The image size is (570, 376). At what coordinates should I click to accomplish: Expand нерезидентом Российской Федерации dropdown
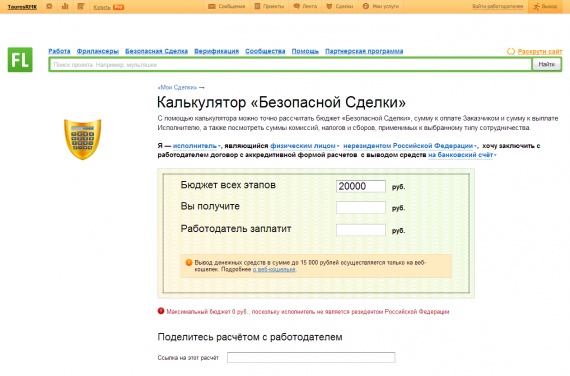[410, 146]
